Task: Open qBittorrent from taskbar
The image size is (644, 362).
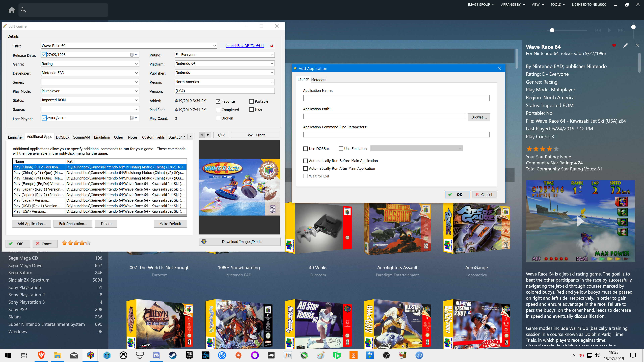Action: pyautogui.click(x=419, y=355)
